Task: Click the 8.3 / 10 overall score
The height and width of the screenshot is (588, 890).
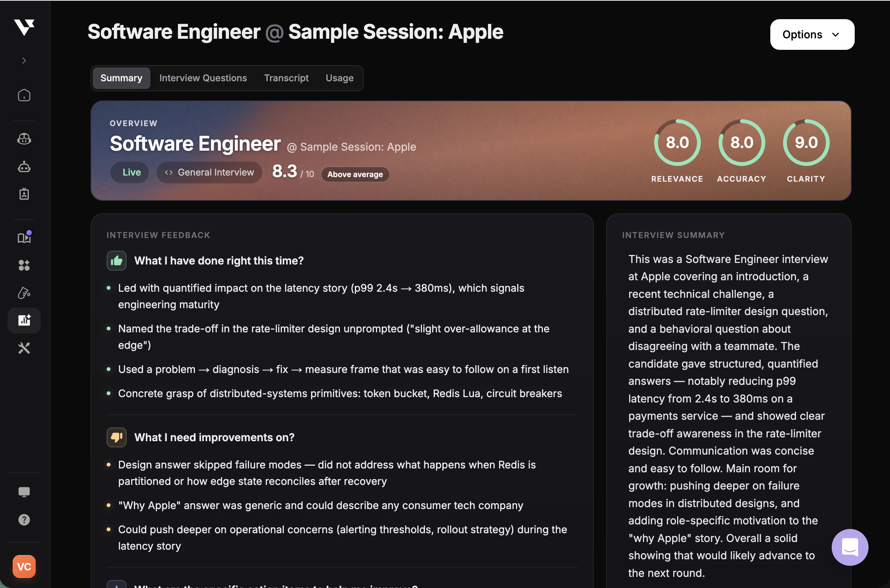Action: 293,172
